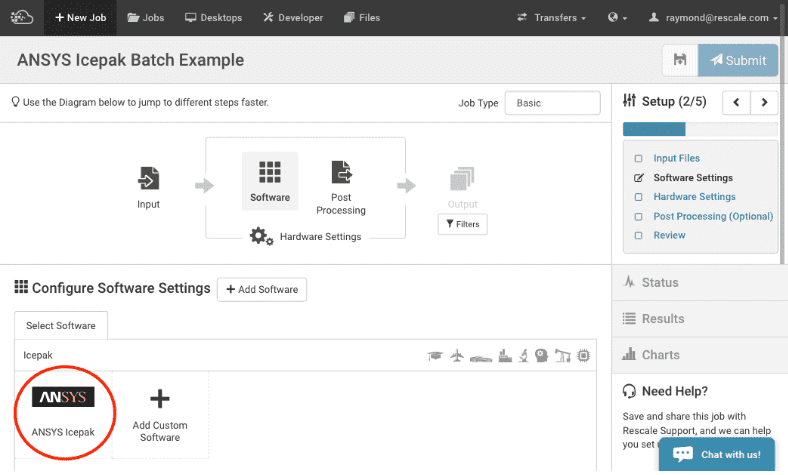Click the job title ANSYS Icepak Batch Example

tap(131, 60)
